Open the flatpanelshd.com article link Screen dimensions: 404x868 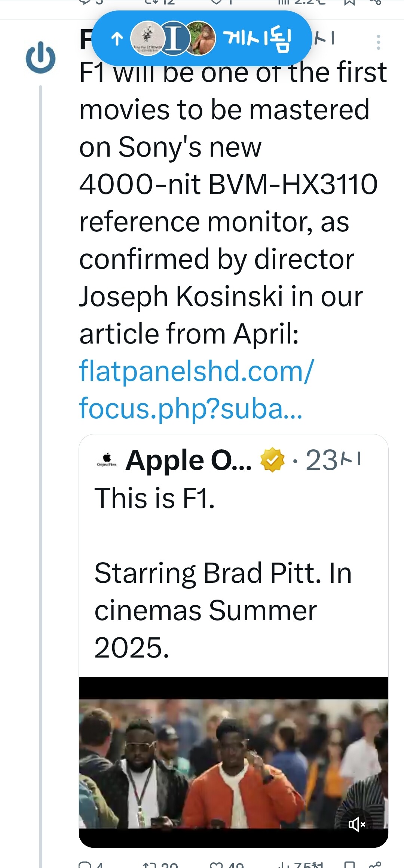(x=196, y=390)
